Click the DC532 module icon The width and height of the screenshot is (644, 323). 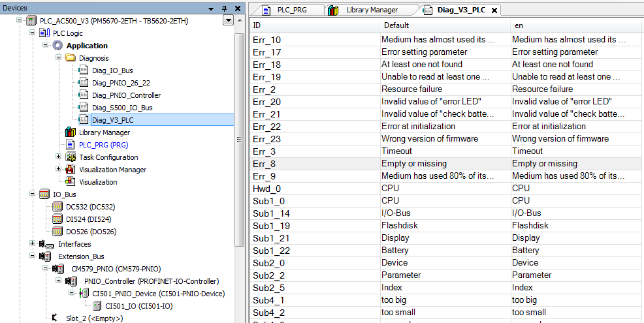point(57,207)
